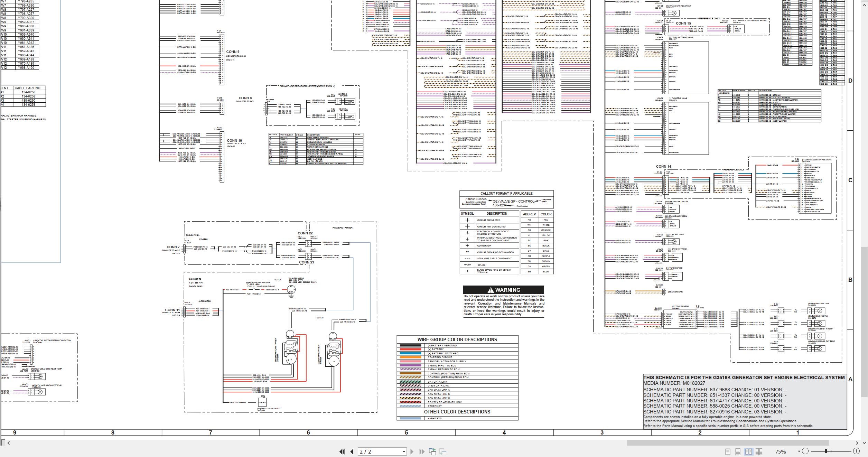The image size is (868, 457).
Task: Click schematic part number 637-9688 line
Action: click(x=715, y=390)
